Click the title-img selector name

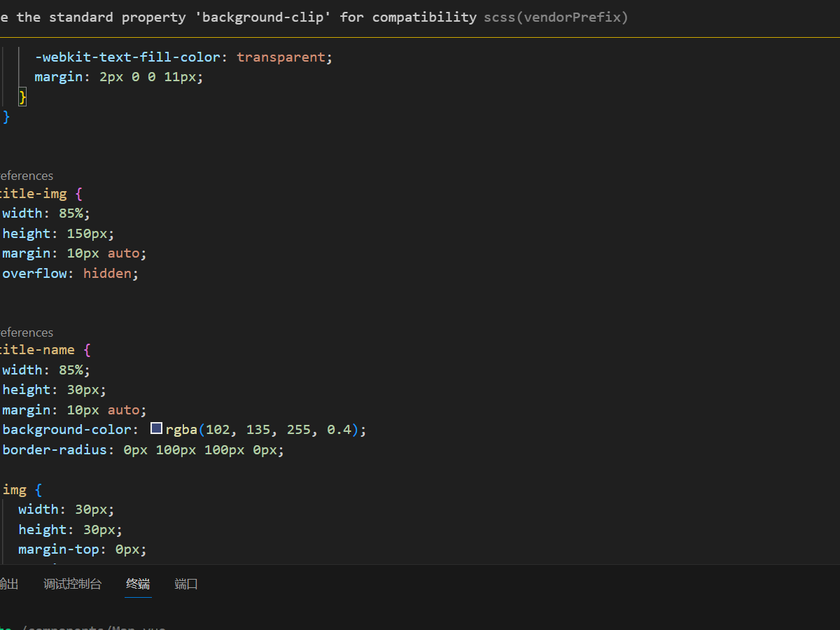tap(32, 193)
